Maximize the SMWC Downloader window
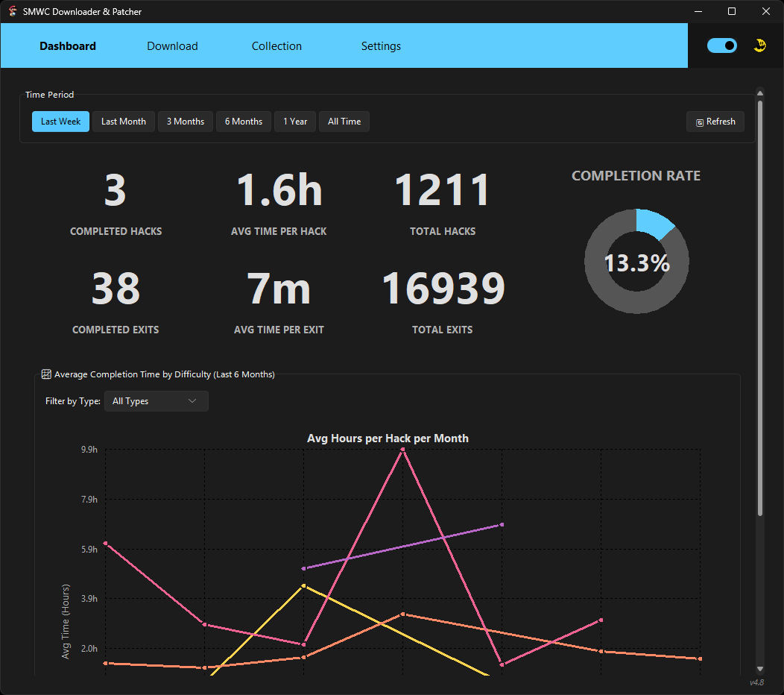784x695 pixels. point(732,11)
